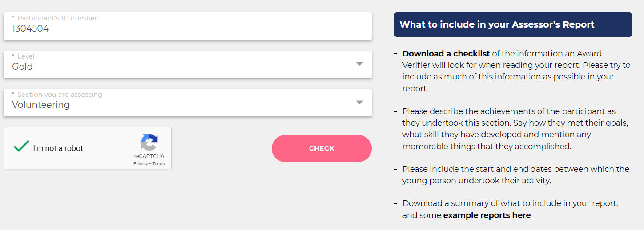Open the example reports here link
The image size is (644, 230).
click(x=487, y=215)
